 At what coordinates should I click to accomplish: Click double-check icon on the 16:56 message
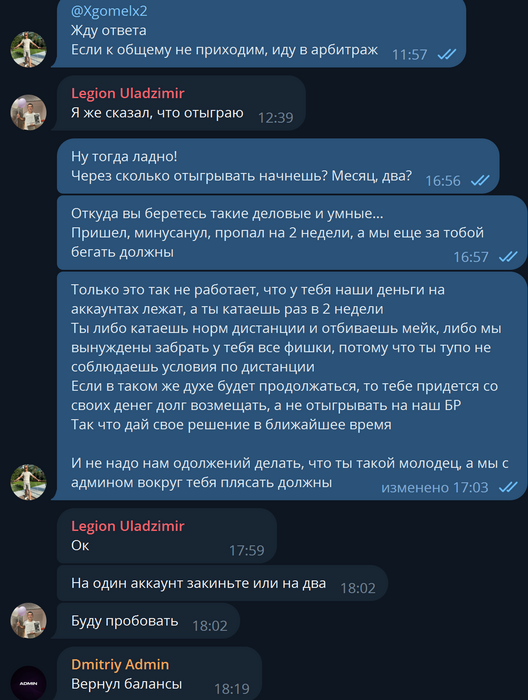point(480,180)
